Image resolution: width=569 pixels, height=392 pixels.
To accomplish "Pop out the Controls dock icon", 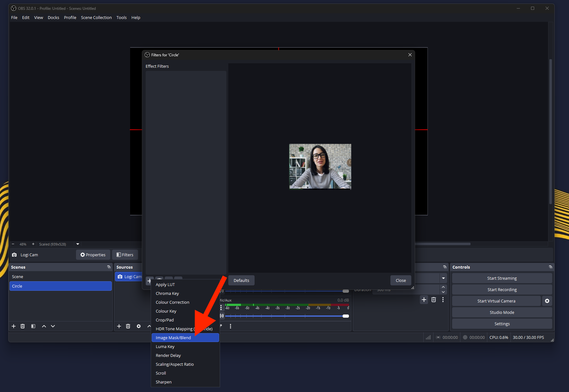I will tap(550, 267).
